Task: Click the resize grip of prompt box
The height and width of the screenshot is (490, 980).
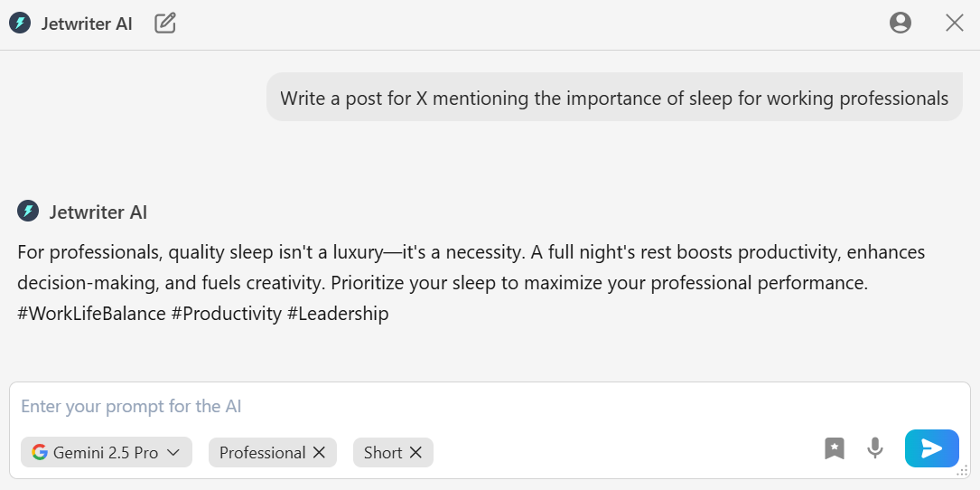Action: pos(963,470)
